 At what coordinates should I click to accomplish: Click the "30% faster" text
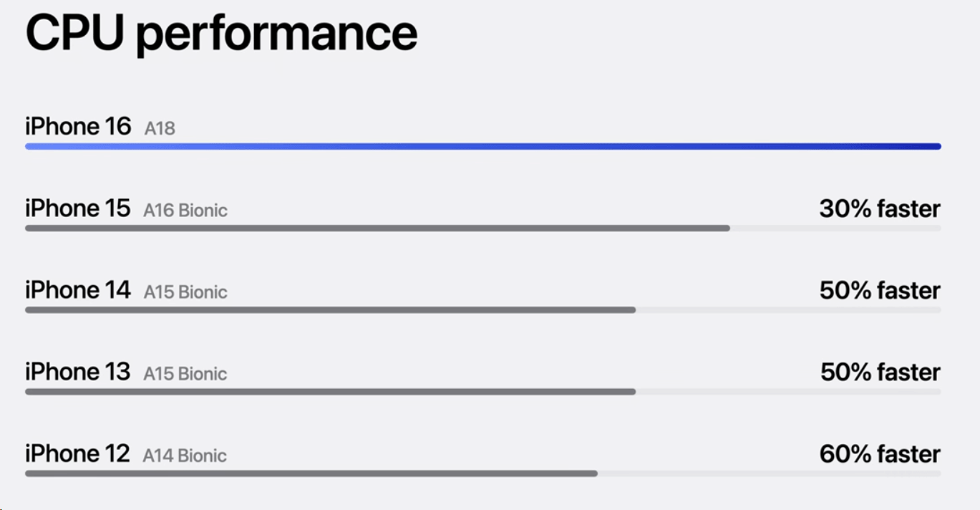click(x=880, y=209)
